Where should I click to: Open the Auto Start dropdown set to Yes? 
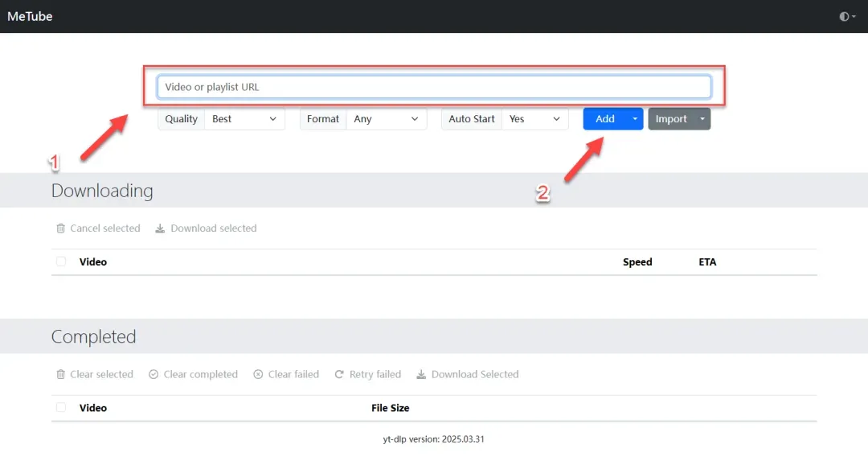(534, 119)
